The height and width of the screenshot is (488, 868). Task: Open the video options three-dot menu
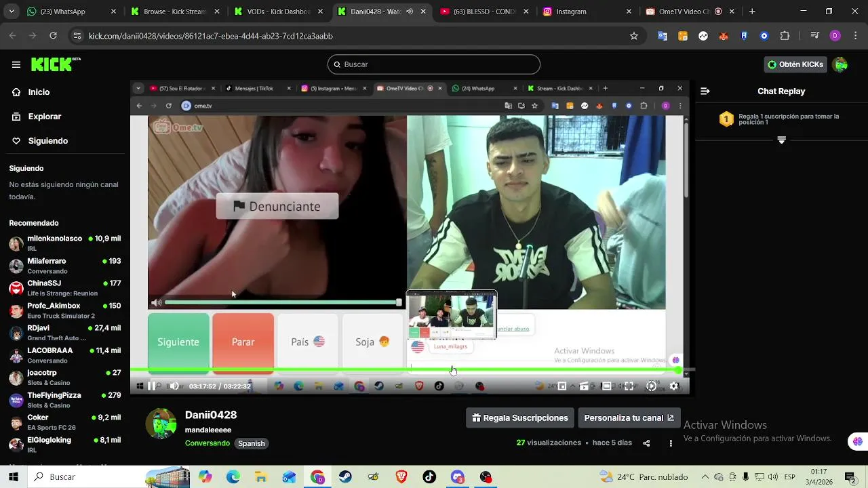click(x=671, y=443)
